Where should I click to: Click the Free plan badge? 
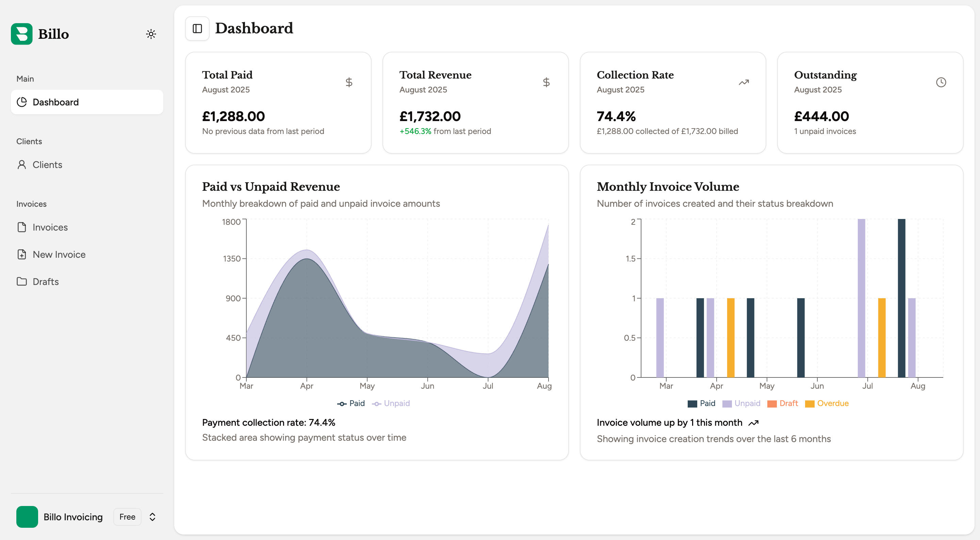127,517
